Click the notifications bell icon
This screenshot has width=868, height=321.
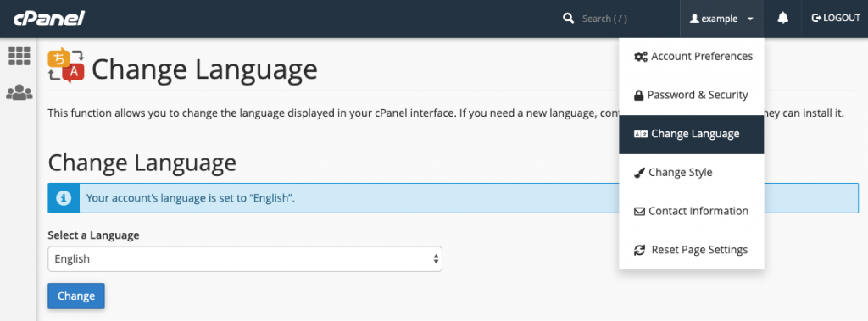(x=782, y=19)
